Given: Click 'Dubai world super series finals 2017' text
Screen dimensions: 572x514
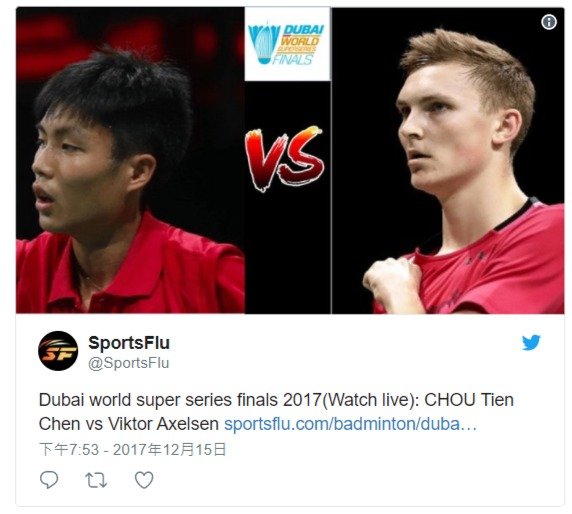Looking at the screenshot, I should 180,400.
